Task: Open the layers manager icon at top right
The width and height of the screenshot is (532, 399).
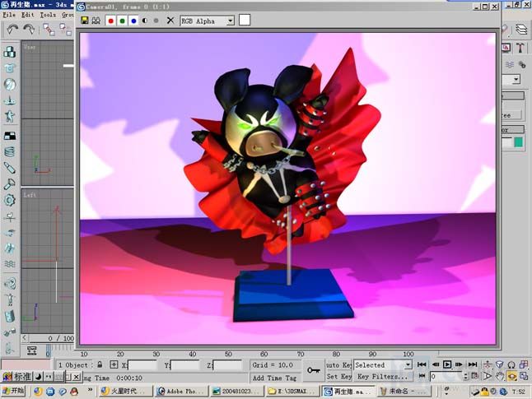Action: [521, 30]
